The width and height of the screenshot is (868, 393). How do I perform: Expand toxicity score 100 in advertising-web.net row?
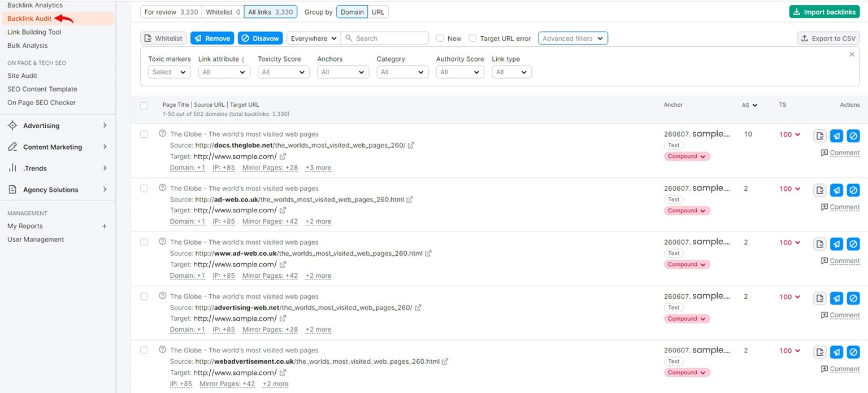coord(790,296)
